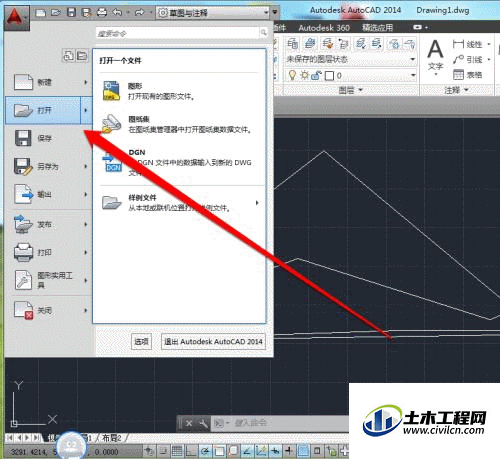Click the Open file icon in quick access toolbar

tap(56, 13)
